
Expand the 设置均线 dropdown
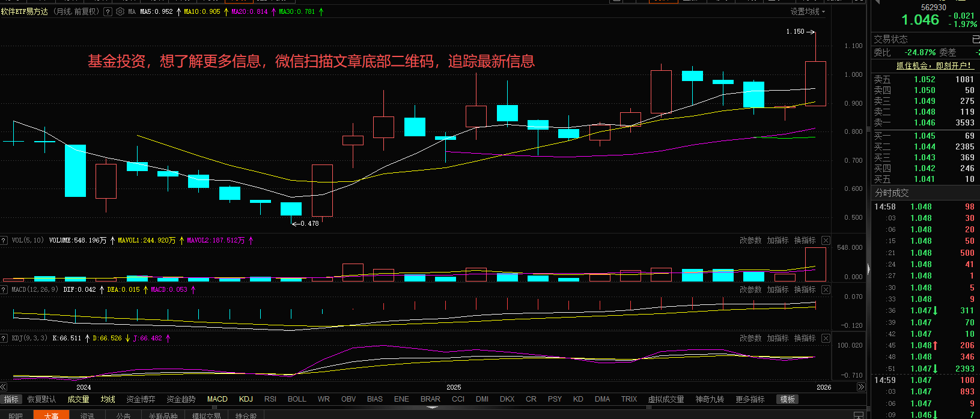[x=808, y=11]
